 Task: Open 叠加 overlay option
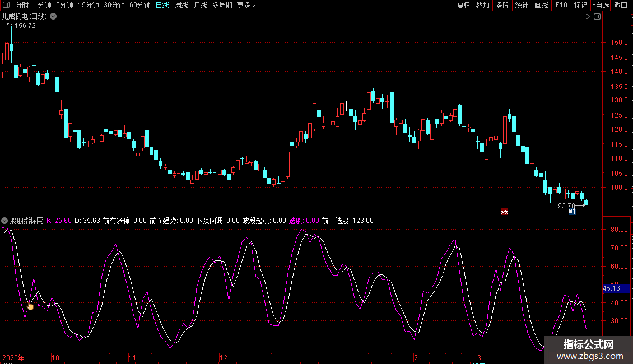click(482, 6)
